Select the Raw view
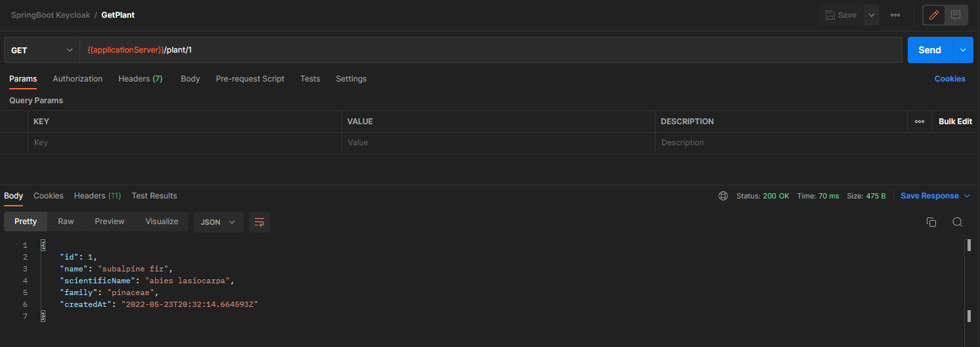 coord(66,221)
